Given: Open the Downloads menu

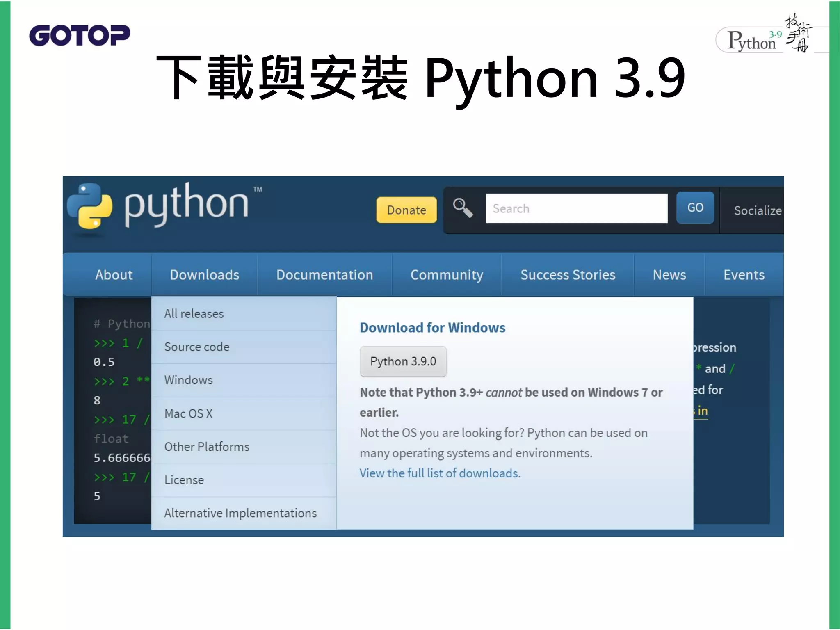Looking at the screenshot, I should pyautogui.click(x=204, y=275).
